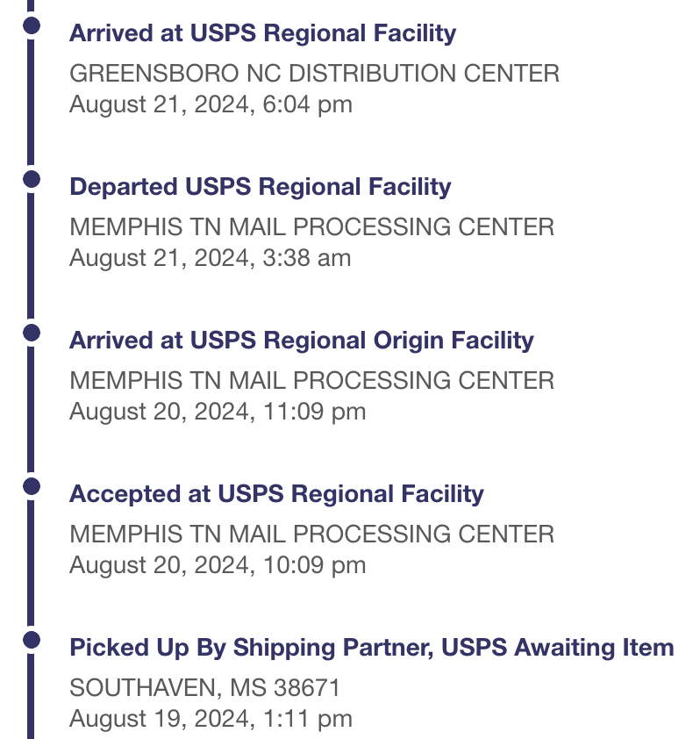
Task: Click the Arrived at Regional Origin Facility dot
Action: [x=32, y=334]
